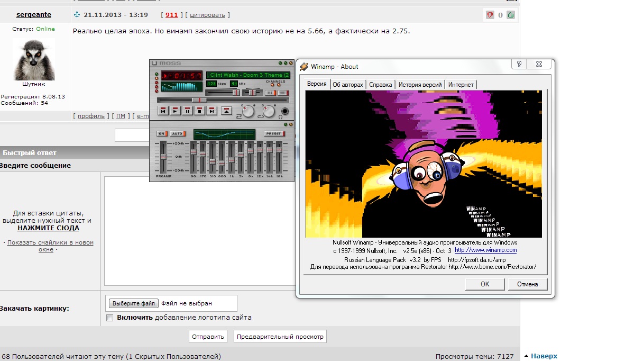Toggle the repeat knob in Winamp

tap(269, 111)
